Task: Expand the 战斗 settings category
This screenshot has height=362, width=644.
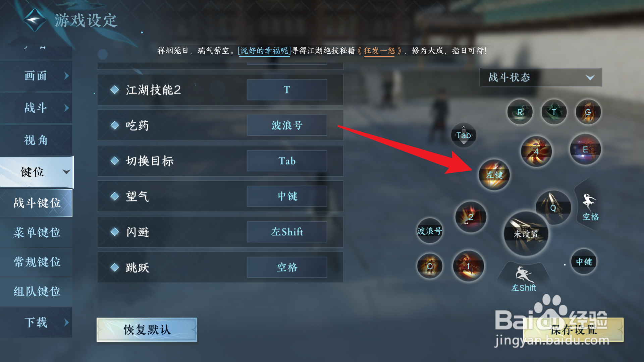Action: [36, 108]
